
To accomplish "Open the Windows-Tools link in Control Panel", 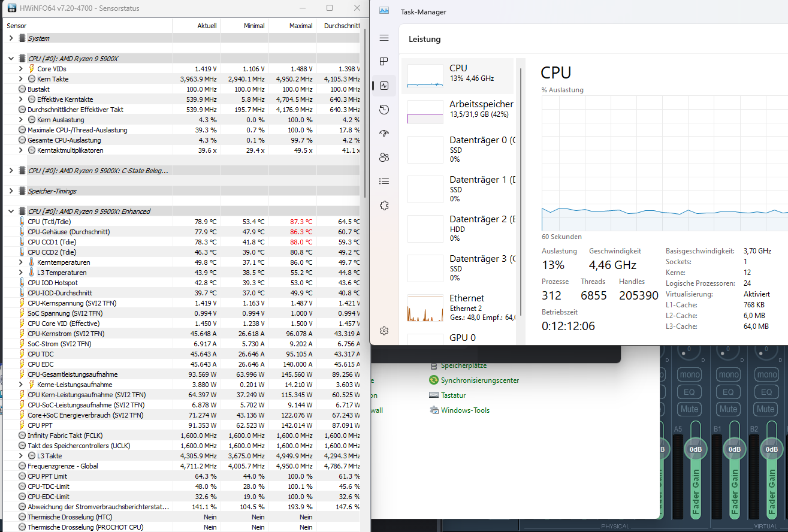I will [x=465, y=410].
